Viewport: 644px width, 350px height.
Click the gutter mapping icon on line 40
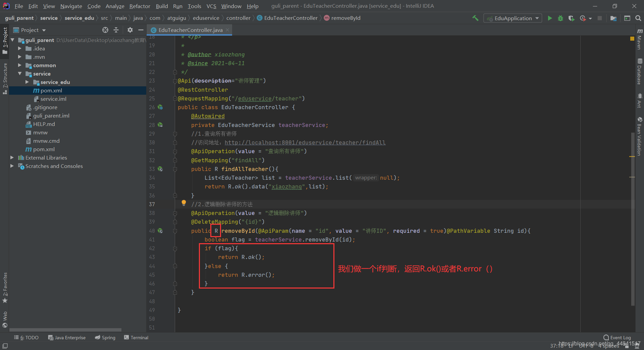coord(160,231)
